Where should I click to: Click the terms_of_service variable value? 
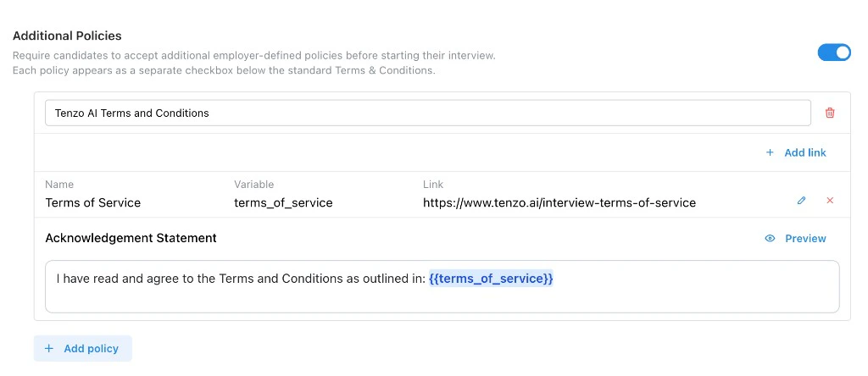tap(283, 203)
